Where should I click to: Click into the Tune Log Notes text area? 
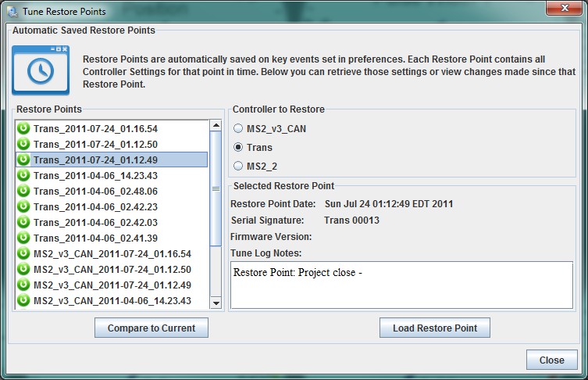click(401, 285)
